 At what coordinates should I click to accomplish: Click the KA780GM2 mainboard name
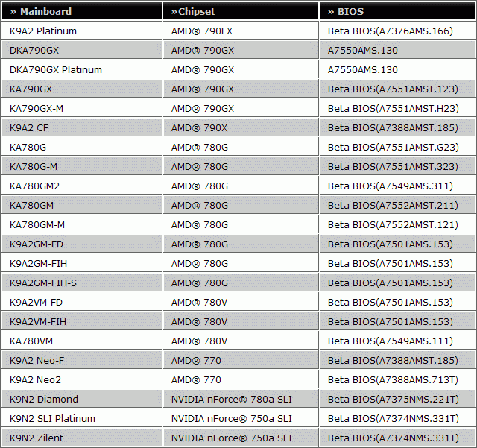tap(35, 186)
